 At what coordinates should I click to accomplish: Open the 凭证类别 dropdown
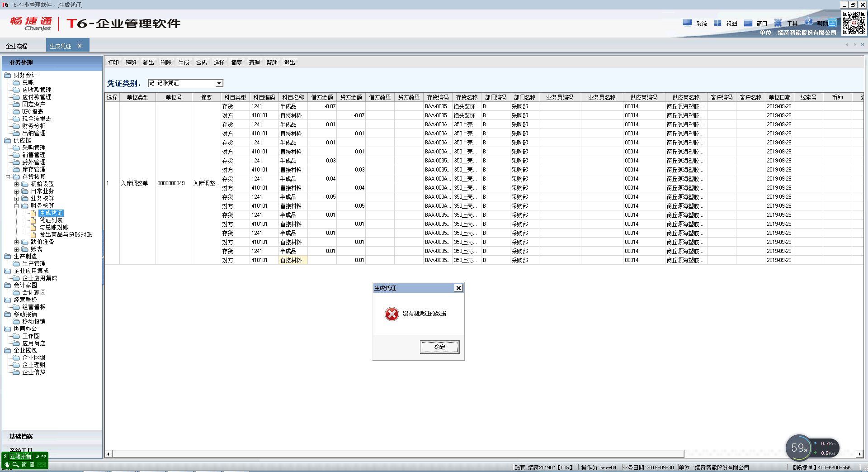[x=219, y=83]
